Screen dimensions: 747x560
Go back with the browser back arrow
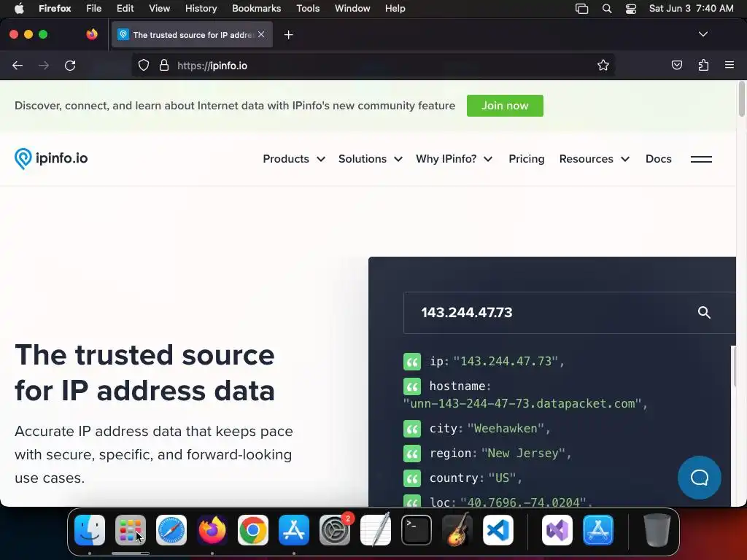18,65
